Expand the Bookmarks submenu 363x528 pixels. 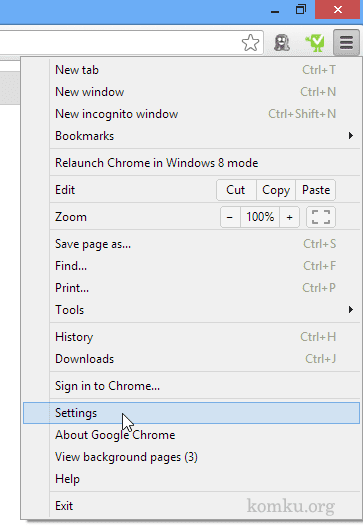(205, 136)
